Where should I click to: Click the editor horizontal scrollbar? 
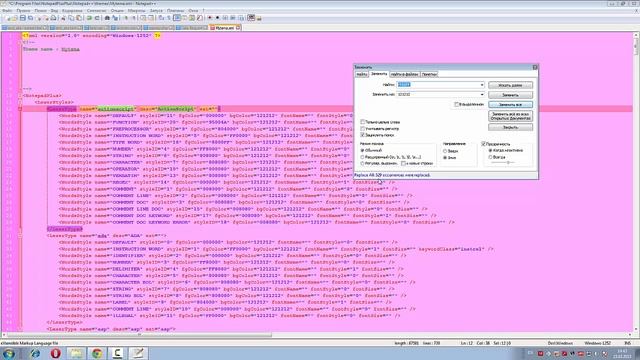316,335
